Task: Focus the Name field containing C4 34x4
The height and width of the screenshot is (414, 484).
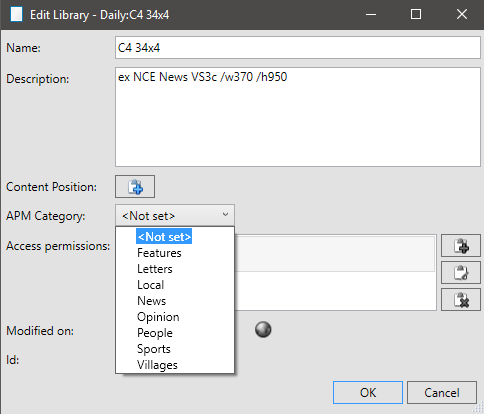Action: tap(298, 48)
